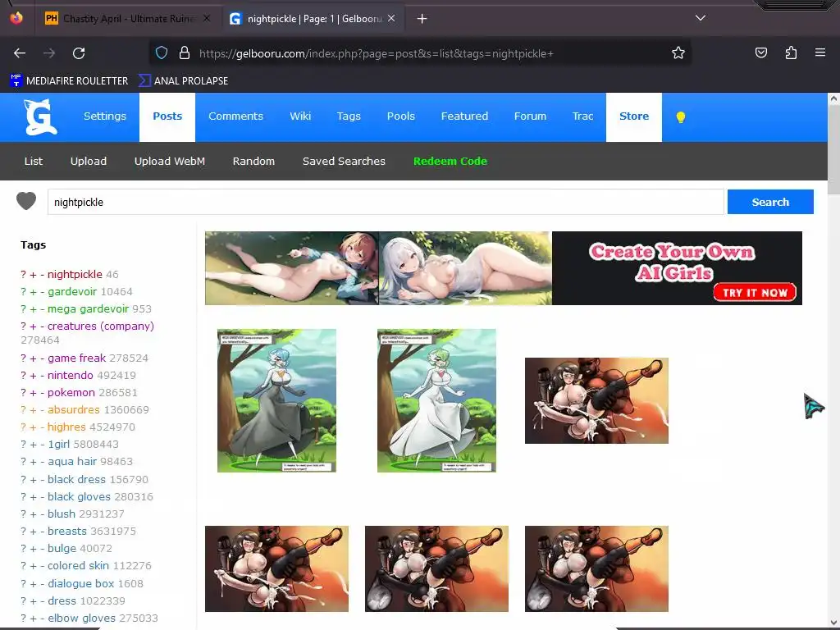Click the page vertical scrollbar thumb
The width and height of the screenshot is (840, 630).
pos(833,150)
